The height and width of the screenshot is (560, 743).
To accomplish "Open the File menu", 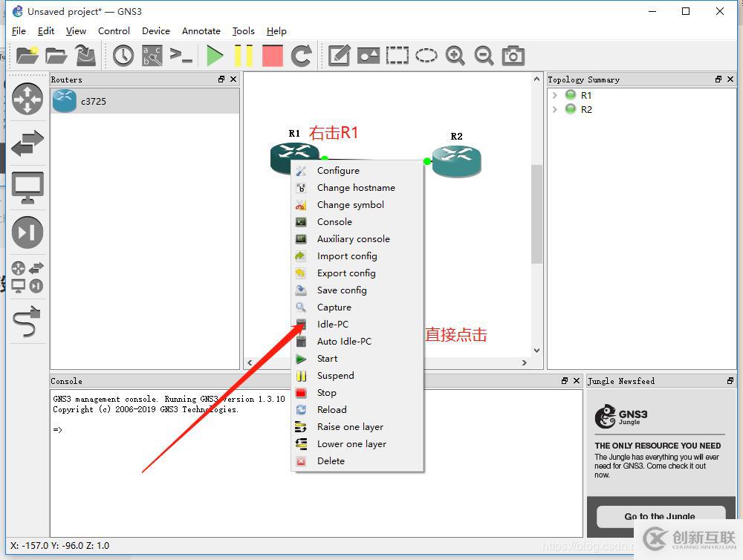I will (x=19, y=30).
